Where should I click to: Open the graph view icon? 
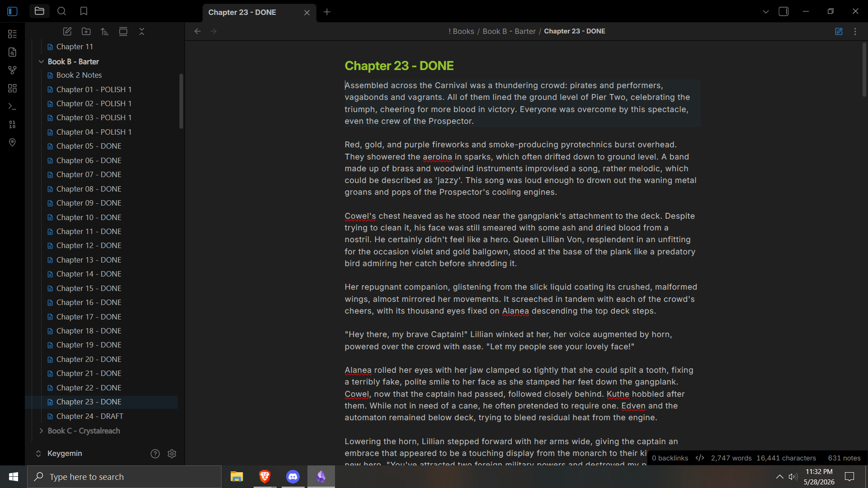click(12, 70)
